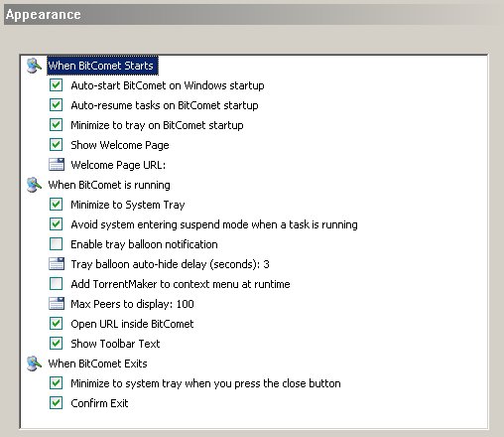Select the When BitComet Starts group heading

click(x=102, y=66)
